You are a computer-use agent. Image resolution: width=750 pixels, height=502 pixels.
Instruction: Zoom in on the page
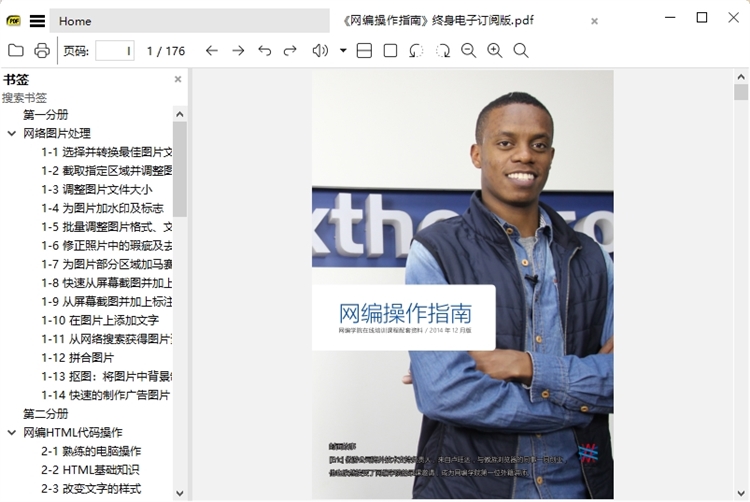click(495, 51)
